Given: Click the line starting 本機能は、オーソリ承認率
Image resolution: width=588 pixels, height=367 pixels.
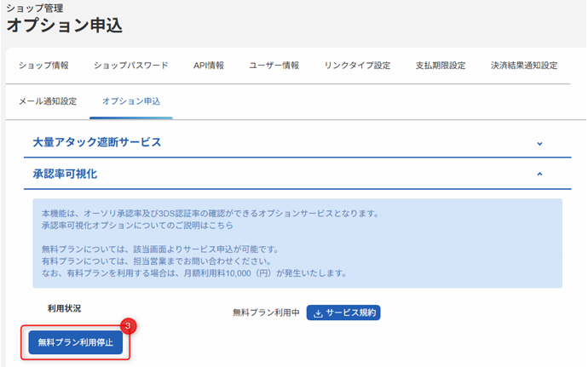Looking at the screenshot, I should tap(210, 214).
